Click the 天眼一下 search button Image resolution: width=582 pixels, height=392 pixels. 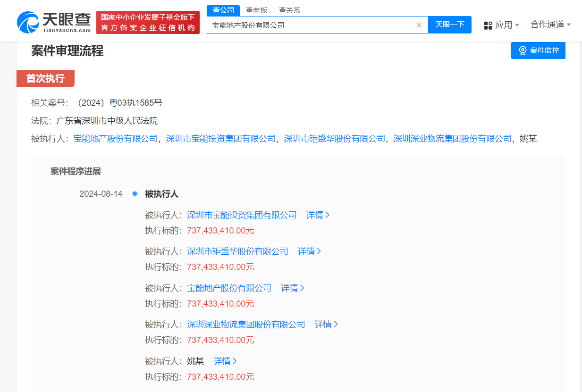pos(450,25)
